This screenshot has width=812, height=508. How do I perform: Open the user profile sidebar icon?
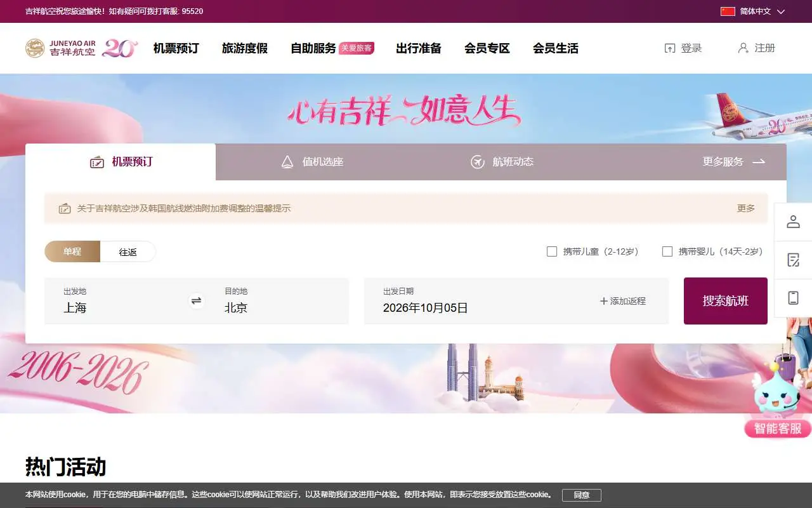(x=793, y=222)
